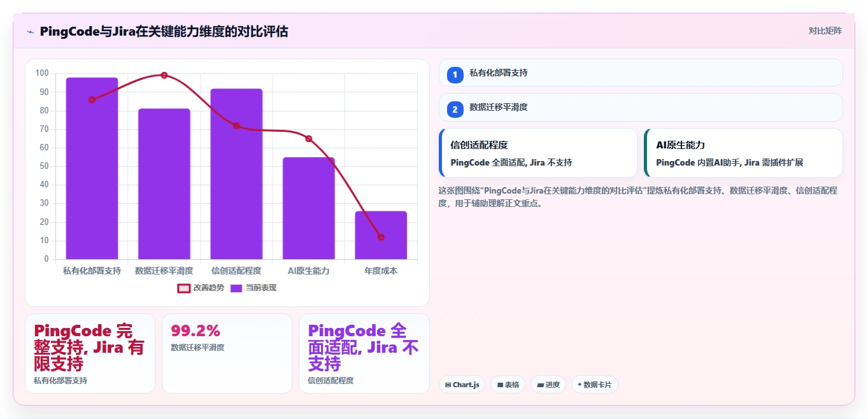Viewport: 868px width, 419px height.
Task: Click the trend line point above 数据迁移平滑度
Action: 164,75
